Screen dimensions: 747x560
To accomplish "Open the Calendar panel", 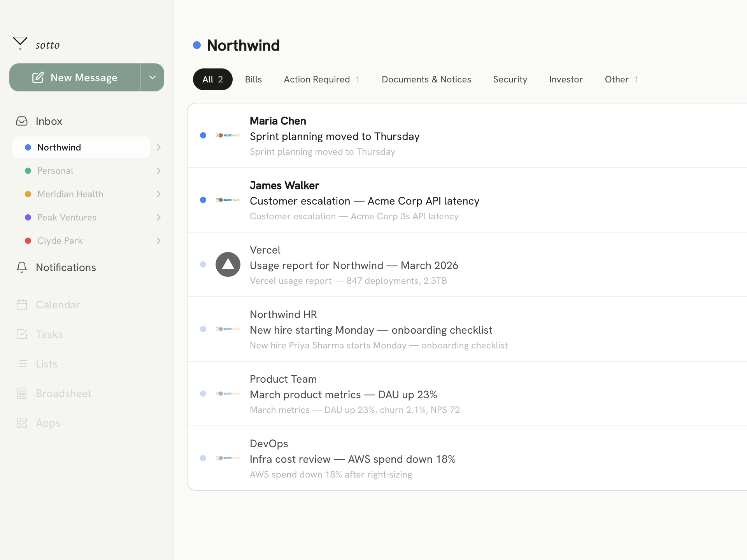I will [58, 304].
